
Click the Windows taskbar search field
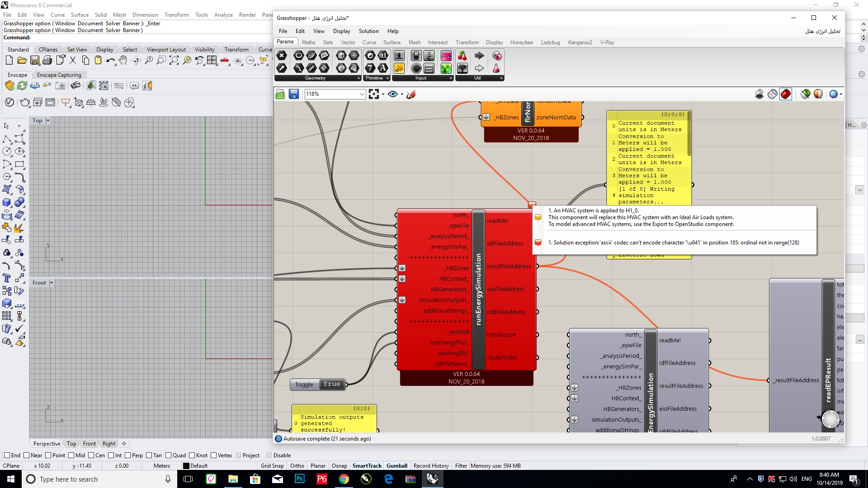[x=99, y=479]
